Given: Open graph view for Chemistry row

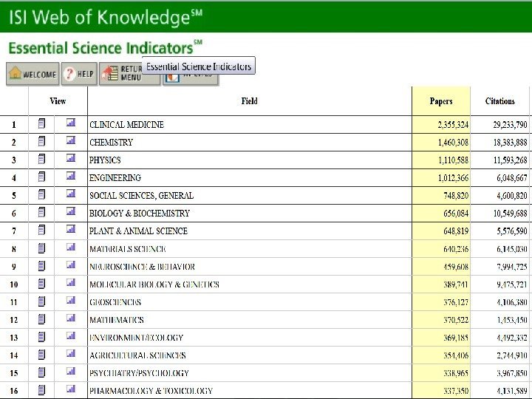Looking at the screenshot, I should click(71, 140).
